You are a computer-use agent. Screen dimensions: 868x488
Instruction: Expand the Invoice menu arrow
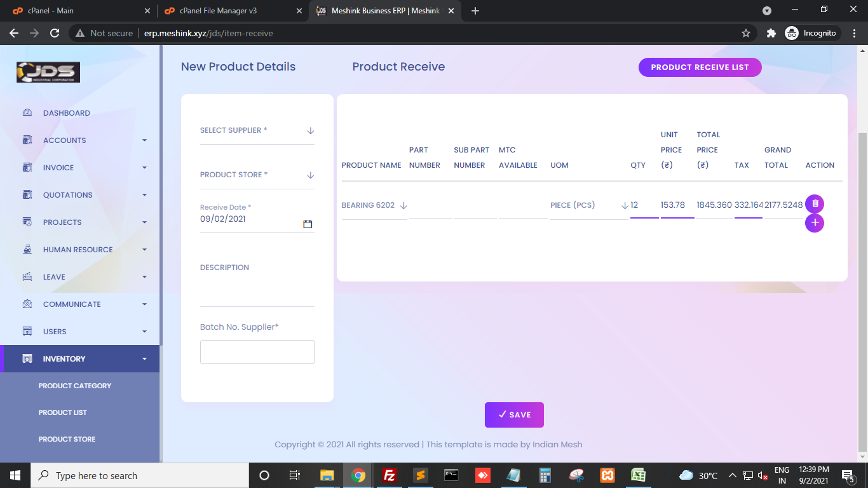(x=144, y=168)
